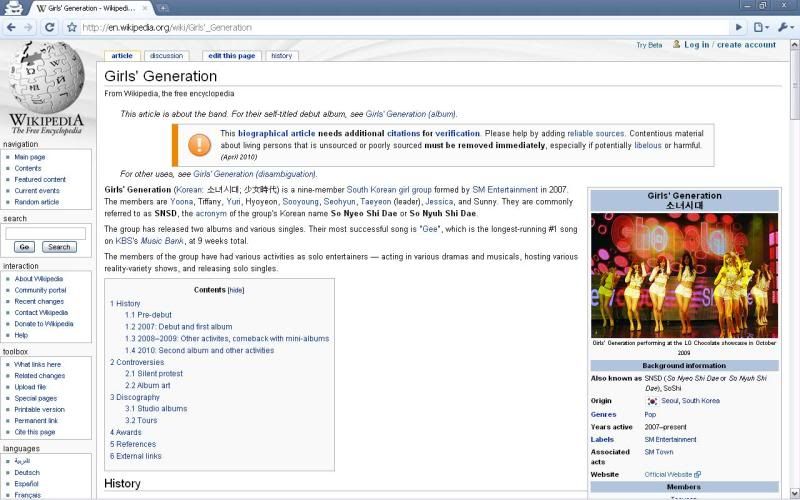Jump to 1.2 2007: Debut and first album
The width and height of the screenshot is (800, 500).
(x=179, y=327)
